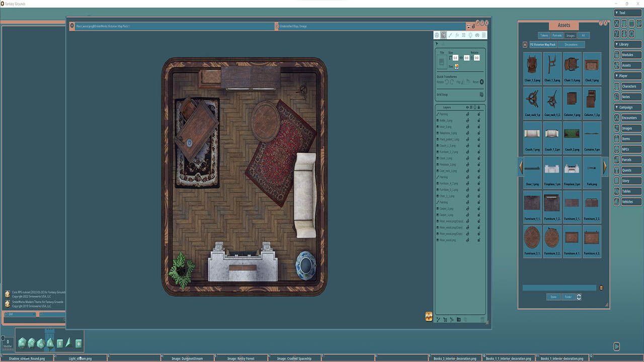Image resolution: width=644 pixels, height=362 pixels.
Task: Click the Folder button in Assets
Action: click(568, 297)
